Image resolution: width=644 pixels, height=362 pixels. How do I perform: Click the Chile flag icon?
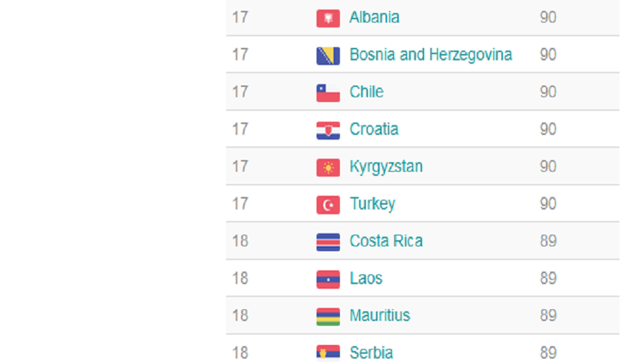[x=328, y=93]
